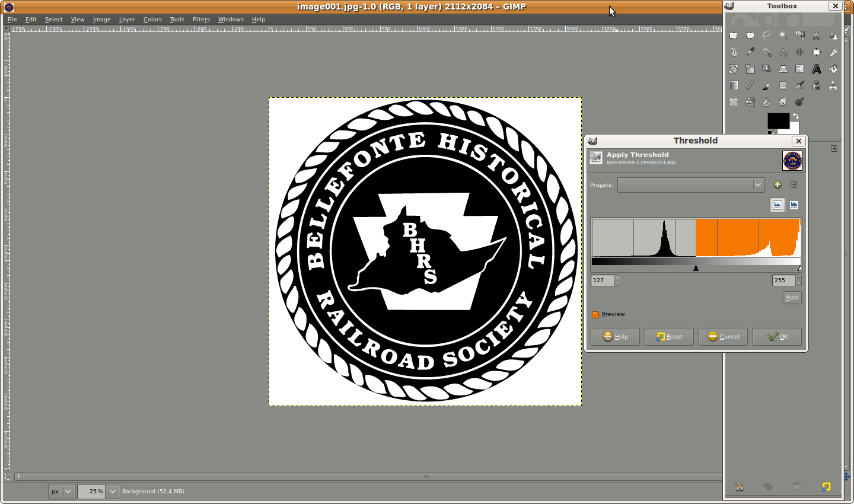Open the Windows menu
Image resolution: width=854 pixels, height=504 pixels.
pos(231,20)
